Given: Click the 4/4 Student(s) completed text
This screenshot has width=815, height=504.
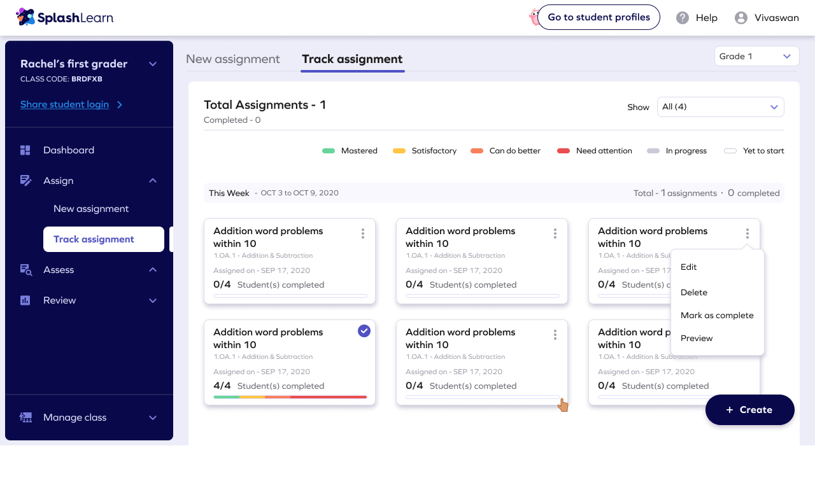Looking at the screenshot, I should pyautogui.click(x=269, y=386).
